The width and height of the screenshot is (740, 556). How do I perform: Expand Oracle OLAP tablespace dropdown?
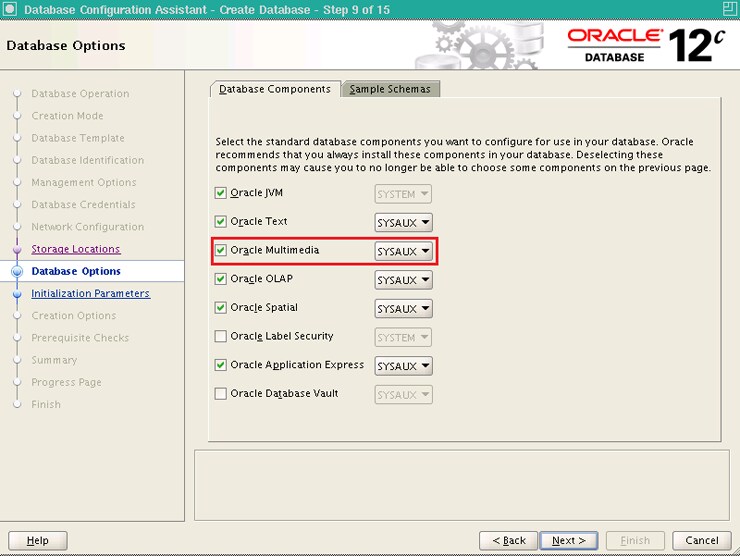pos(403,280)
